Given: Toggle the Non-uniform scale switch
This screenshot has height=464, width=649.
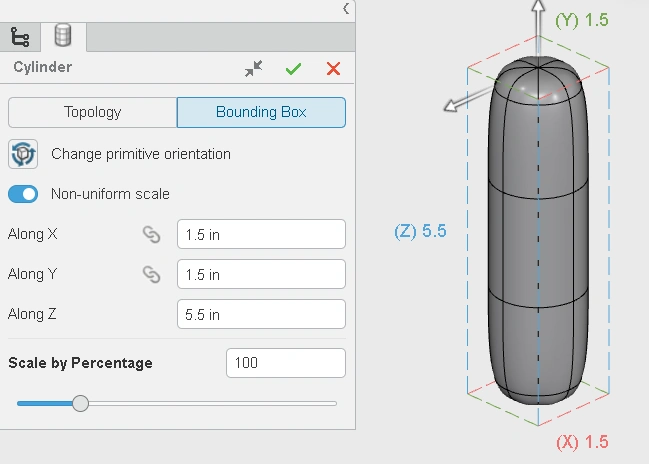Looking at the screenshot, I should [23, 194].
